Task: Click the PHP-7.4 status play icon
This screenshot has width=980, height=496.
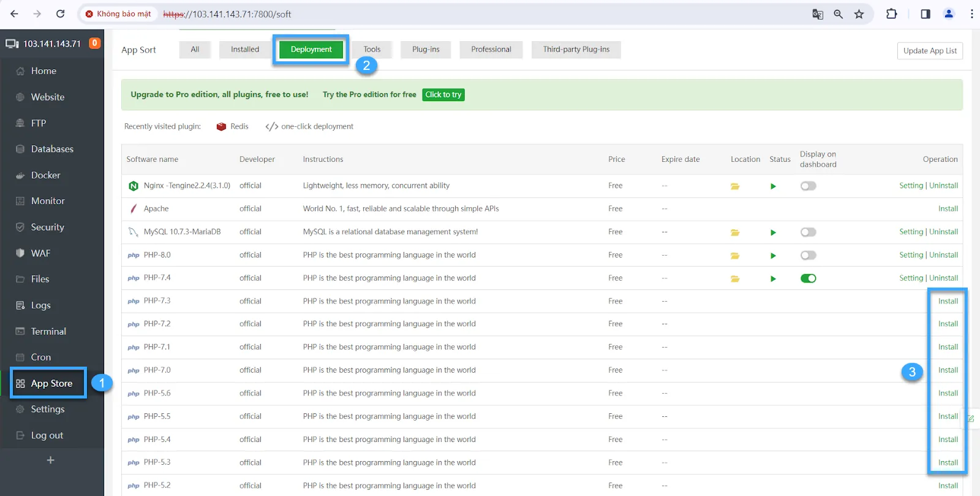Action: click(773, 278)
